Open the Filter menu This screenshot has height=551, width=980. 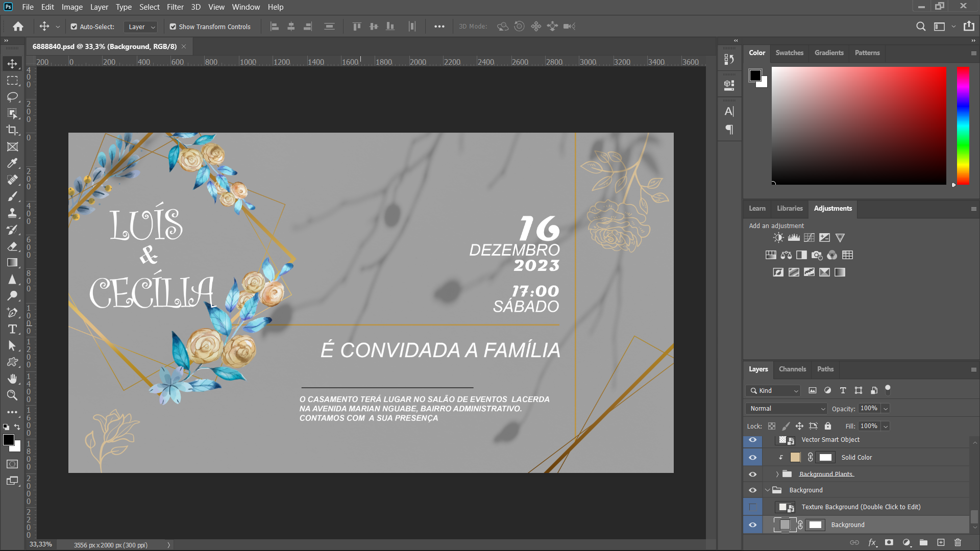coord(175,7)
